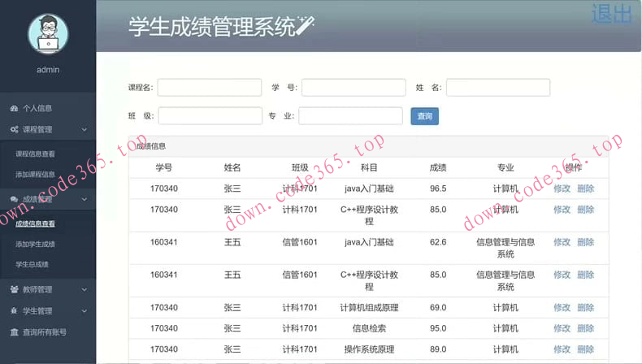This screenshot has width=642, height=364.
Task: Click the 科目 column header
Action: click(x=369, y=167)
